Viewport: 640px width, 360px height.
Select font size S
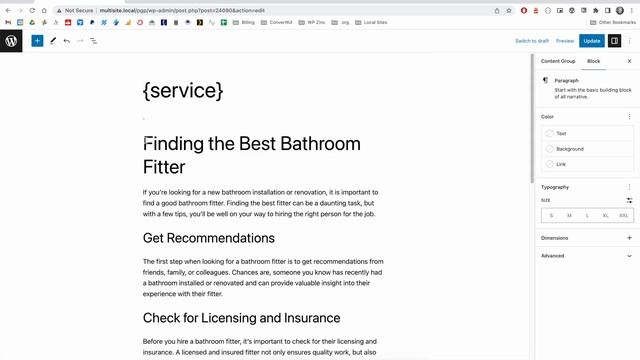(551, 216)
